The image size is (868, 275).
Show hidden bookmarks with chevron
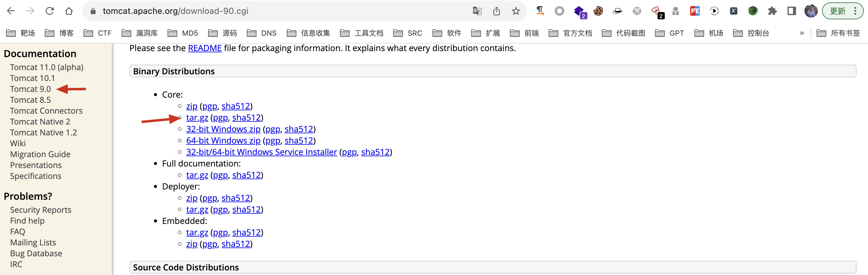click(802, 33)
